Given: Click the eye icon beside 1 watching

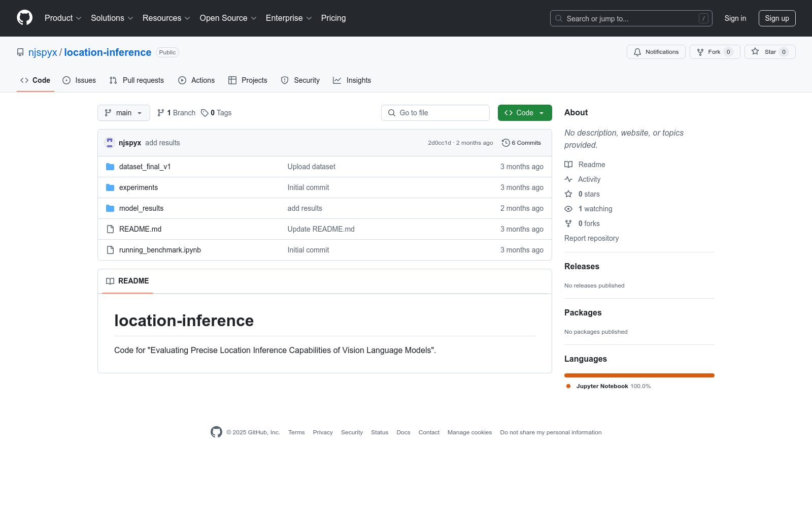Looking at the screenshot, I should (x=568, y=209).
